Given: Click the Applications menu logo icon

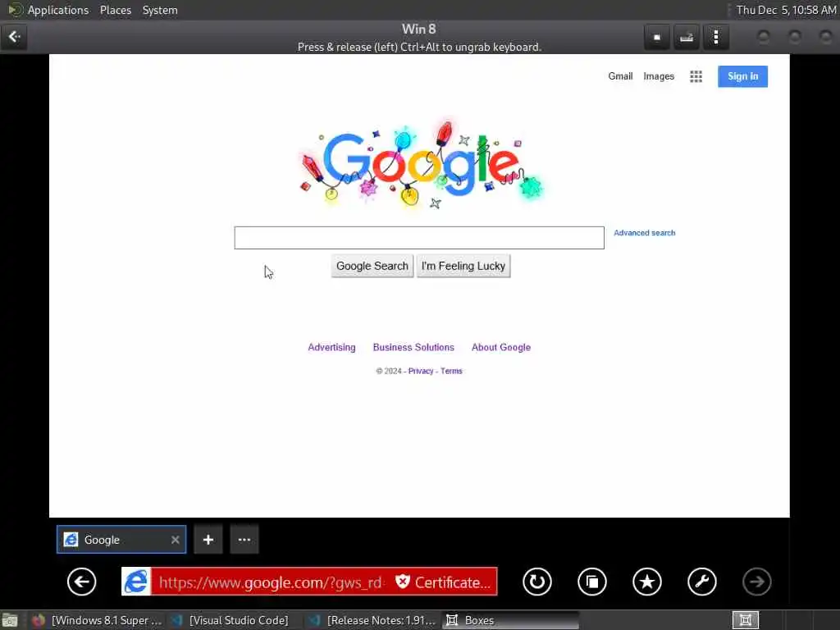Looking at the screenshot, I should point(15,10).
